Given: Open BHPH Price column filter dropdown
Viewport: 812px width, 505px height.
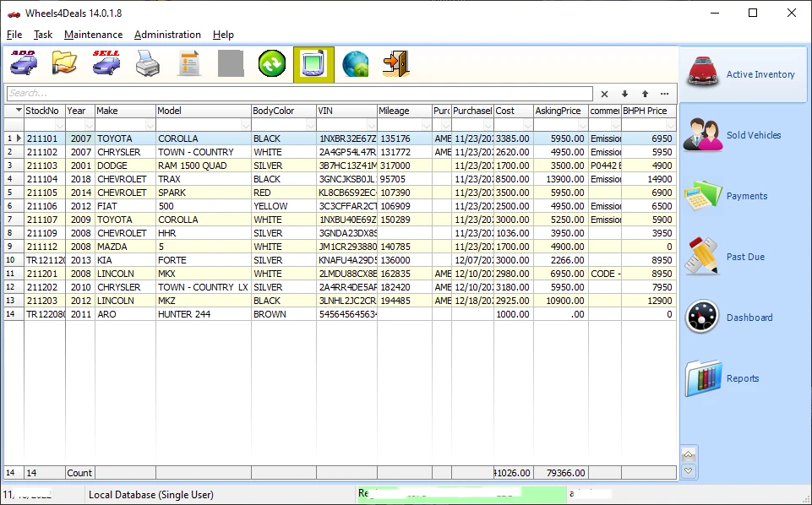Looking at the screenshot, I should (671, 125).
